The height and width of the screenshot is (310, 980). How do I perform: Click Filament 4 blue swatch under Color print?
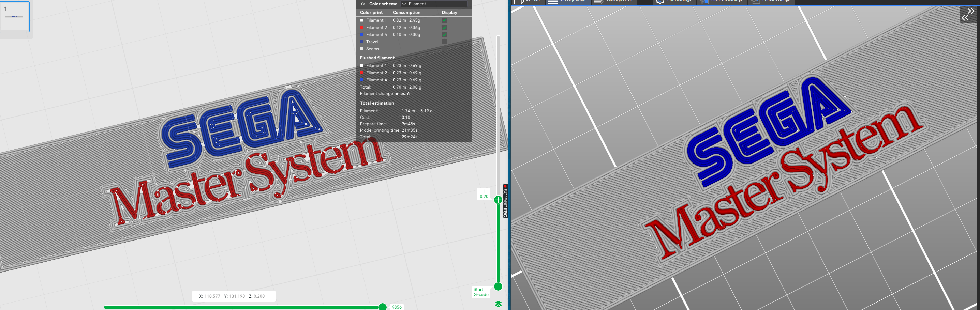coord(362,34)
